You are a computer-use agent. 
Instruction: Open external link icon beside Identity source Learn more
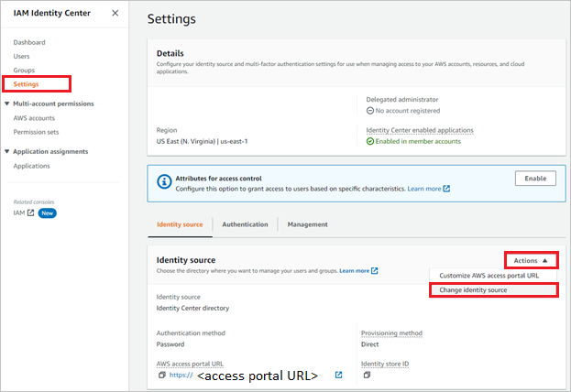click(374, 271)
